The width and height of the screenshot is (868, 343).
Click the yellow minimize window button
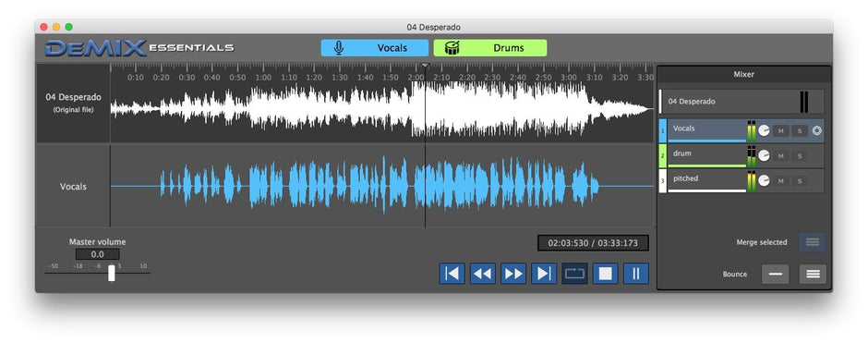[56, 27]
